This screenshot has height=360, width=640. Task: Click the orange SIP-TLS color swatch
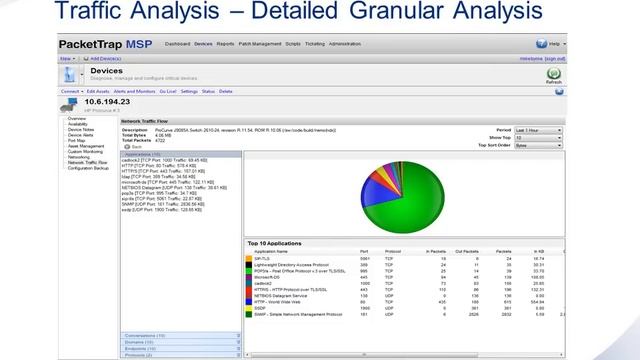[x=249, y=258]
